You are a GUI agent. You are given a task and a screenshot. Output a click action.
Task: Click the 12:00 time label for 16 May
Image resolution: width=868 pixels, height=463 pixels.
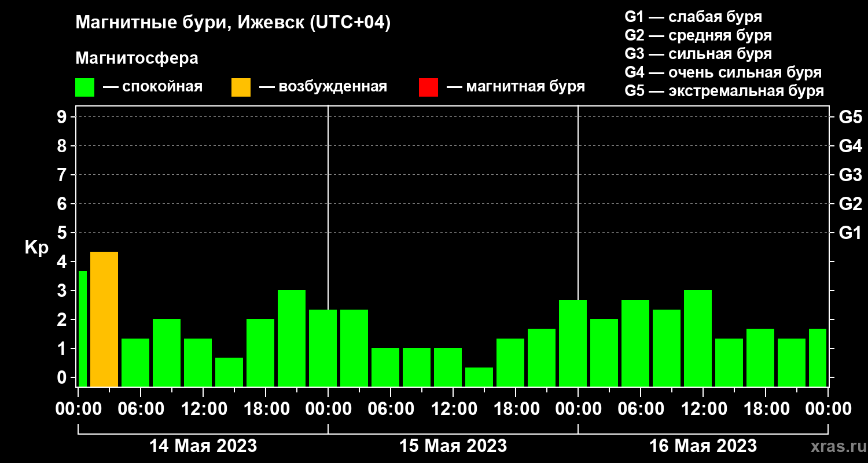[x=703, y=409]
